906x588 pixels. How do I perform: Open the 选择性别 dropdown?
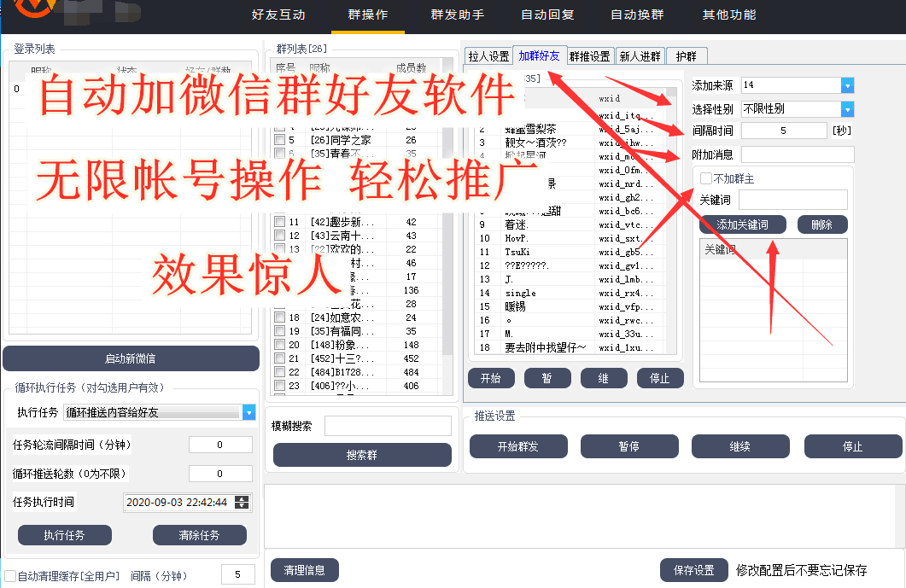(x=847, y=109)
